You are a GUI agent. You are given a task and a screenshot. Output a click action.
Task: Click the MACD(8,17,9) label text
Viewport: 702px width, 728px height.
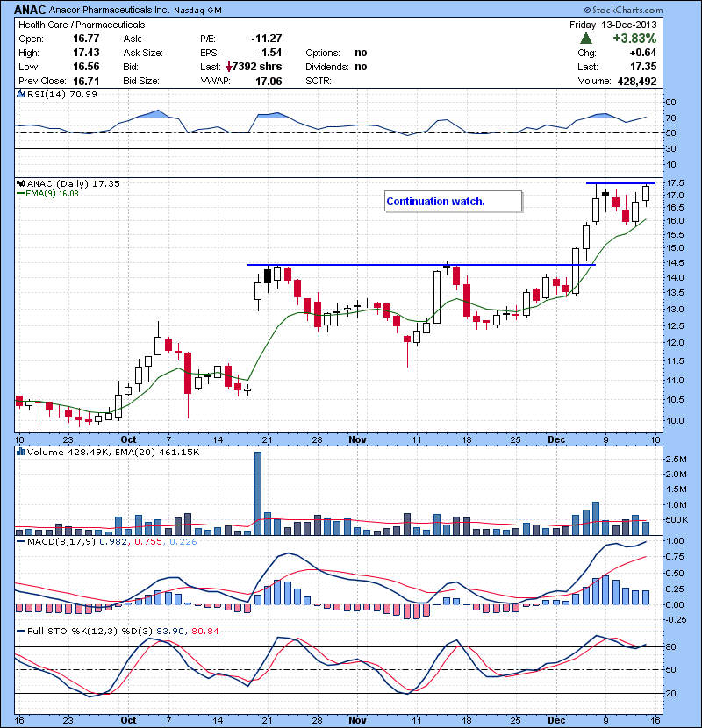click(61, 541)
